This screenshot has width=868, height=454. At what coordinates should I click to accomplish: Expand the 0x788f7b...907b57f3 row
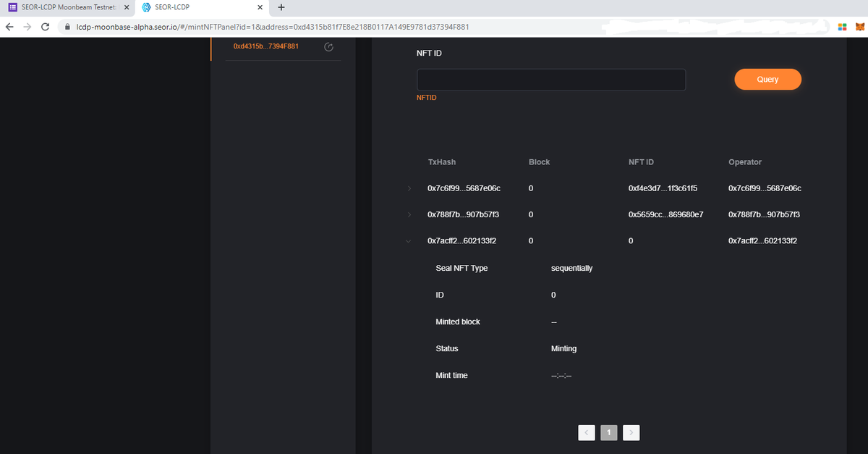click(409, 215)
